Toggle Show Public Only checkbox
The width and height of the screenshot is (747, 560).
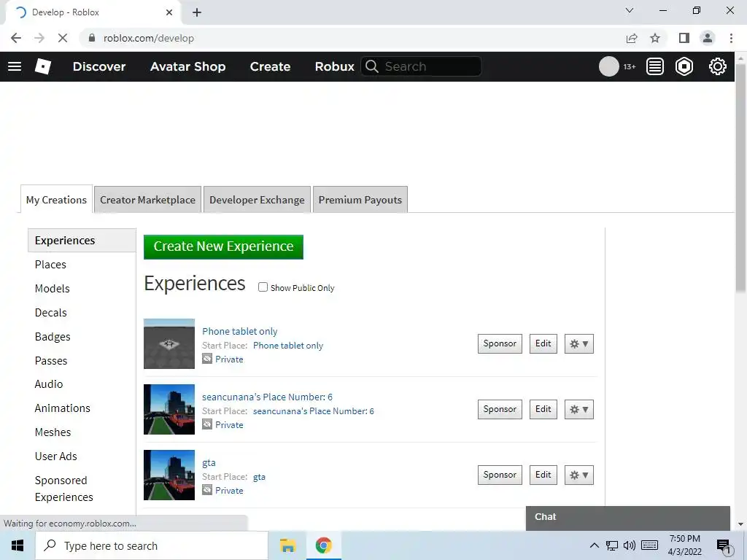pyautogui.click(x=263, y=287)
